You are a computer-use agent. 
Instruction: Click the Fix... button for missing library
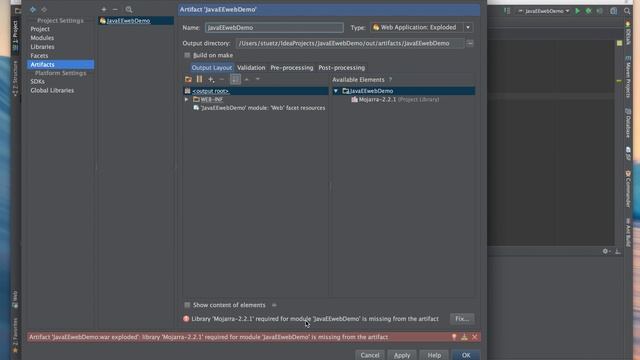click(462, 319)
